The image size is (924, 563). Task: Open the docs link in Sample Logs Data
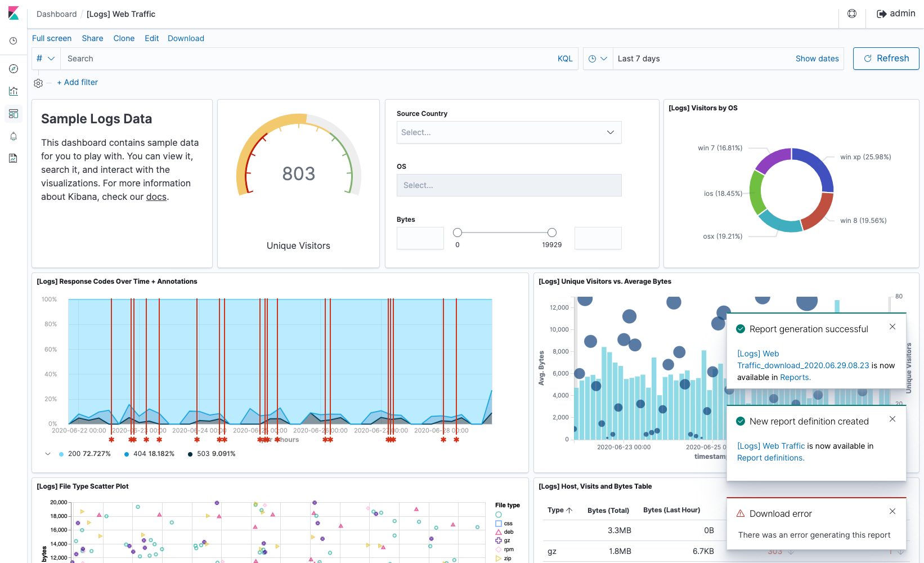click(x=156, y=197)
